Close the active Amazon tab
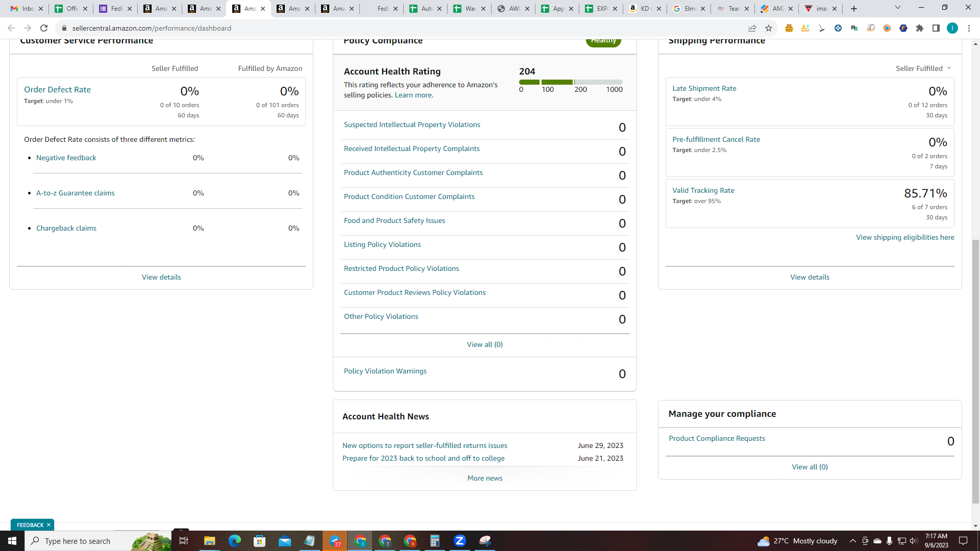 pos(263,9)
